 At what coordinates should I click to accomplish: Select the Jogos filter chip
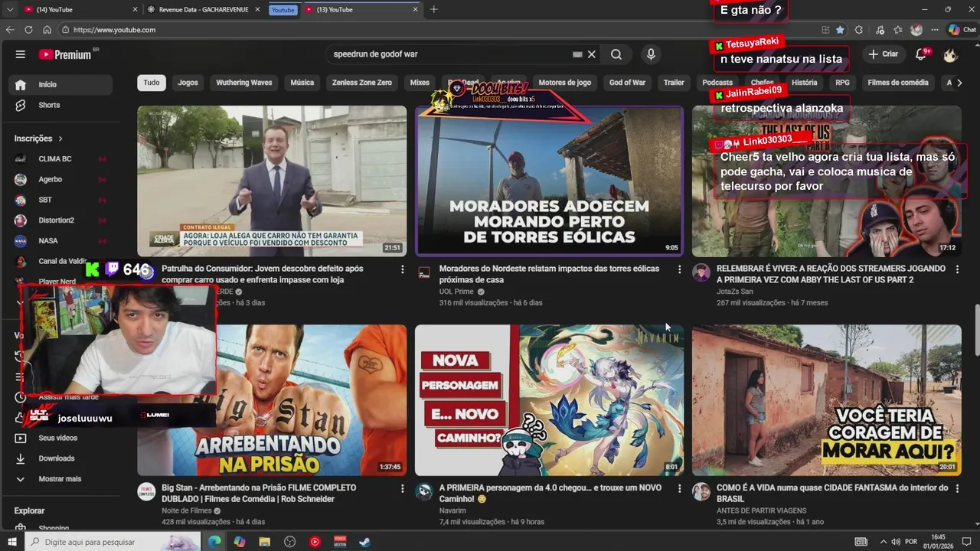pyautogui.click(x=188, y=83)
